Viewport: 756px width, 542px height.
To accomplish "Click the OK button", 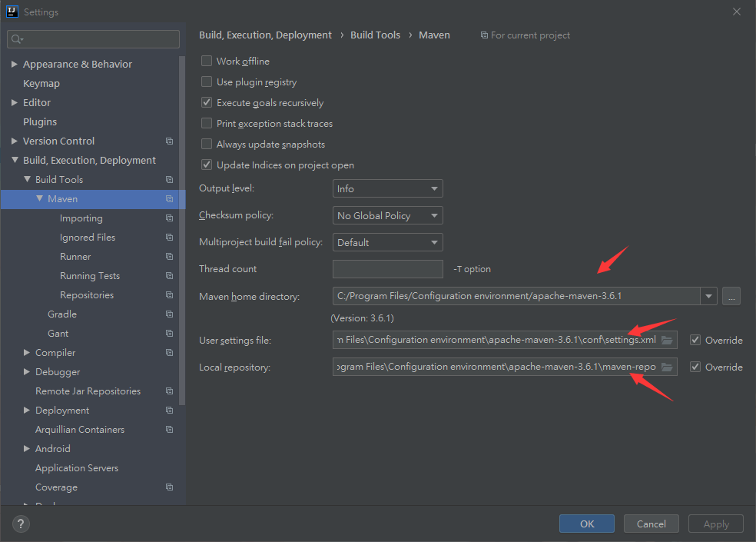I will point(586,524).
